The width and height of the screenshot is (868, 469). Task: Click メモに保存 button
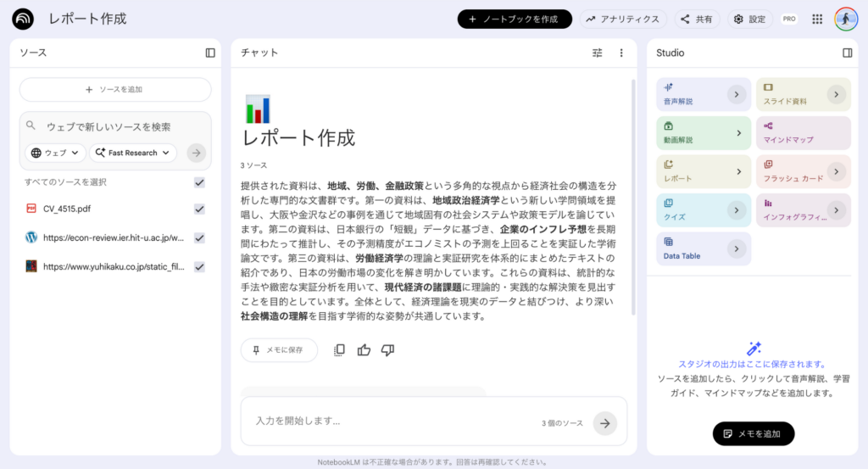[279, 350]
